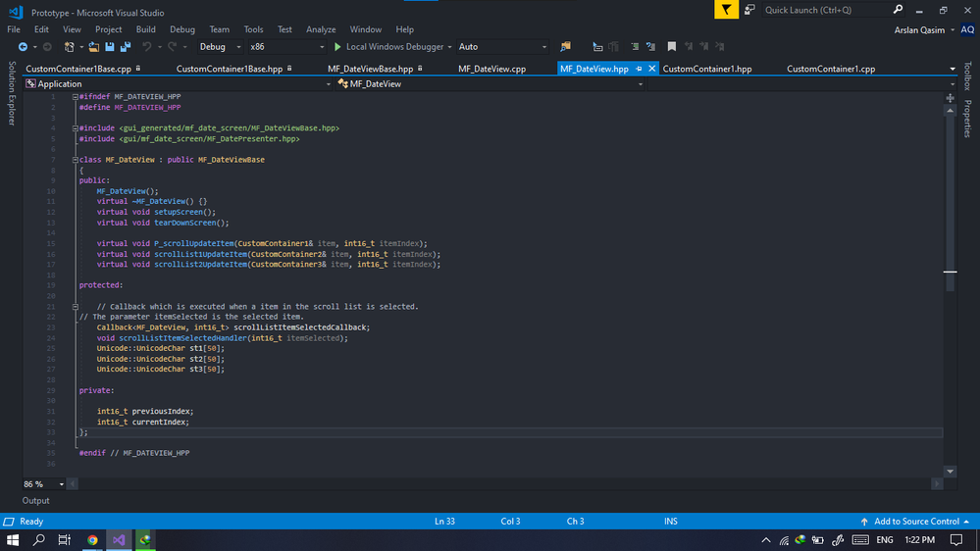The image size is (980, 551).
Task: Click the split editor icon above scrollbar
Action: (x=950, y=98)
